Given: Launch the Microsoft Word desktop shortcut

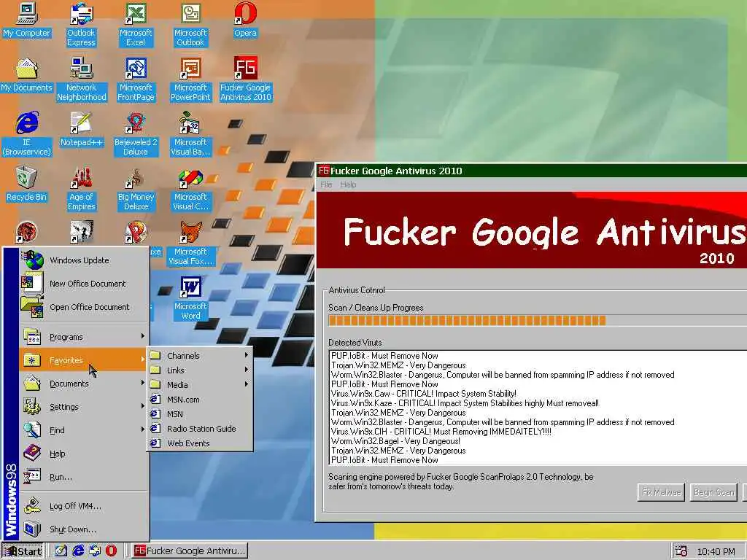Looking at the screenshot, I should tap(190, 298).
